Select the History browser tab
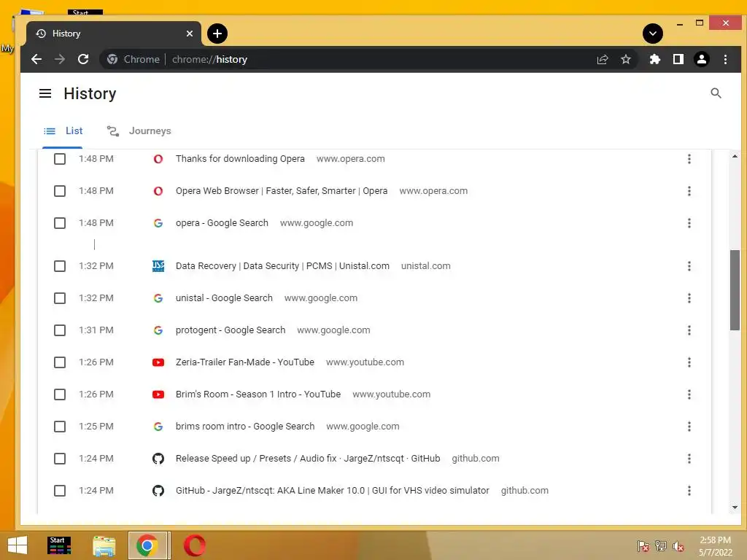The width and height of the screenshot is (747, 560). point(113,34)
